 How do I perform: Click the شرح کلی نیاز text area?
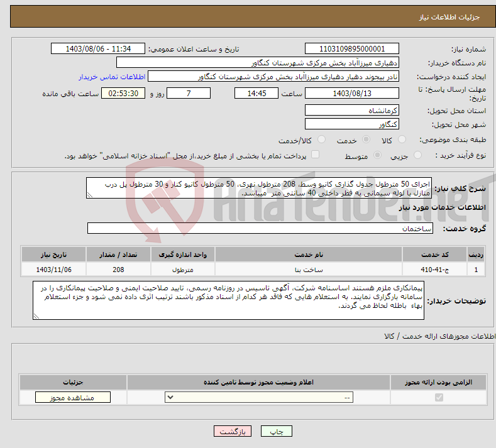click(259, 188)
